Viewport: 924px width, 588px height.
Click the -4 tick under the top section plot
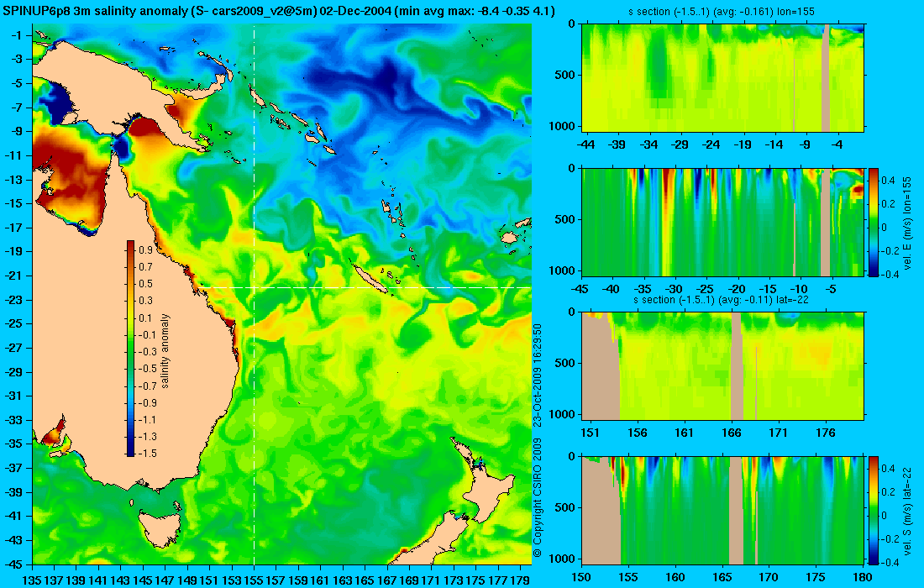tap(838, 144)
